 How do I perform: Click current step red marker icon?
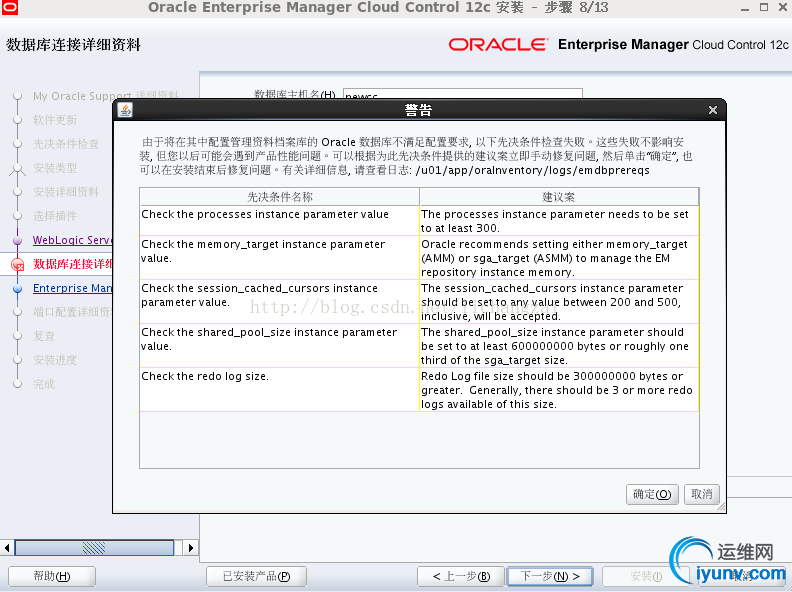coord(18,264)
